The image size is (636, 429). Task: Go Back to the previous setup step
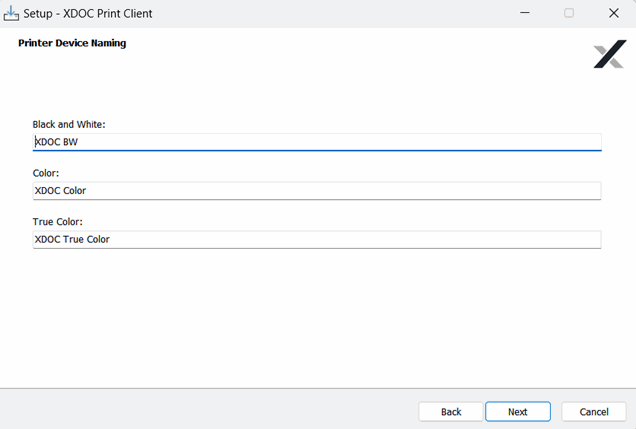pyautogui.click(x=451, y=411)
